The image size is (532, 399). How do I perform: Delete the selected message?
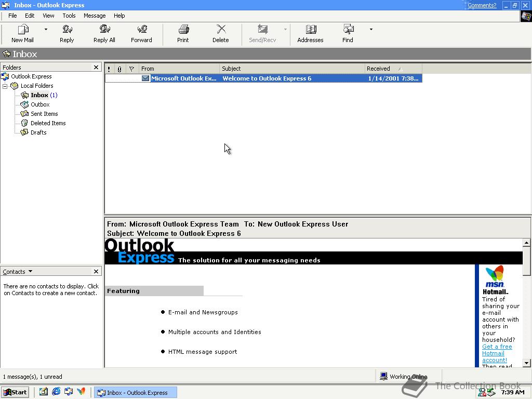220,34
